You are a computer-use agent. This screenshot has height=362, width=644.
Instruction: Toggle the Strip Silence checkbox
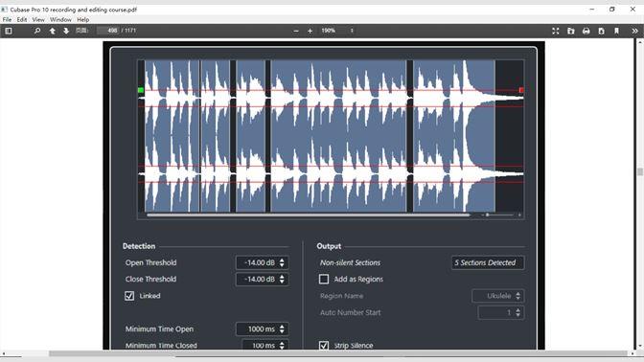(324, 345)
